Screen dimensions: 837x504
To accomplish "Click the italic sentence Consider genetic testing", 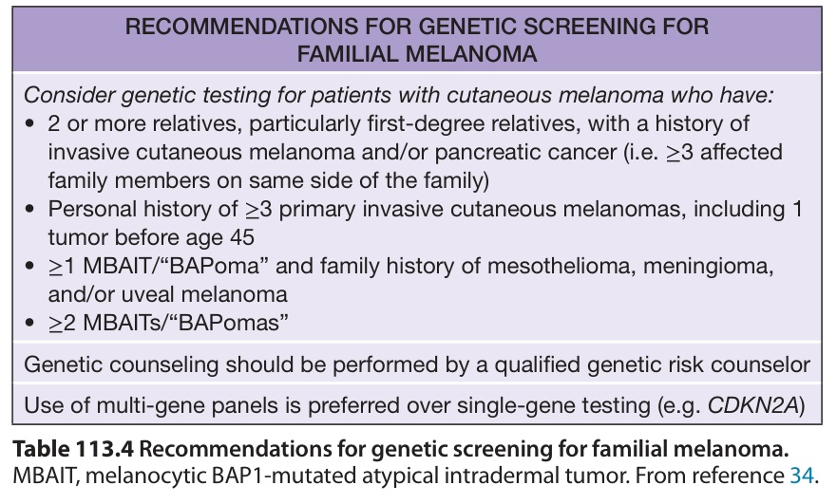I will tap(398, 96).
